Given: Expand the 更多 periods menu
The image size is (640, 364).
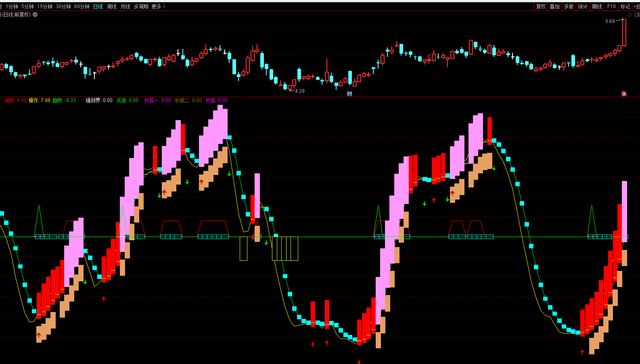Looking at the screenshot, I should click(158, 6).
